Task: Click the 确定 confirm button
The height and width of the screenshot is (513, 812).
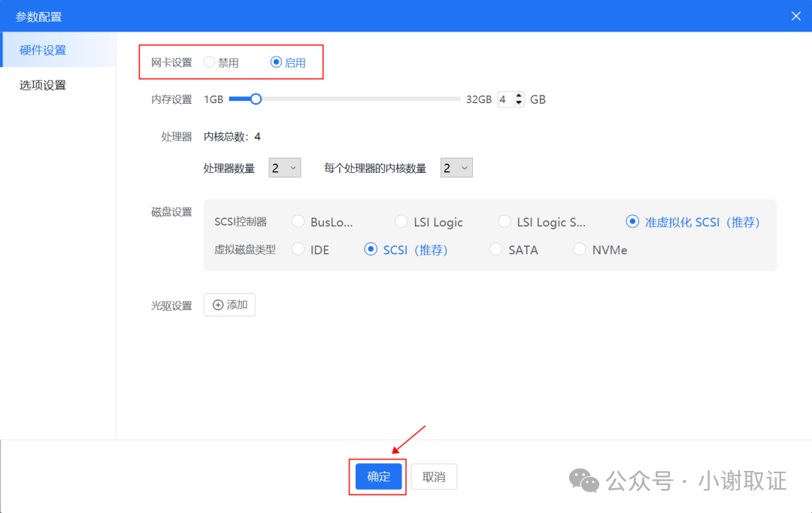Action: point(377,476)
